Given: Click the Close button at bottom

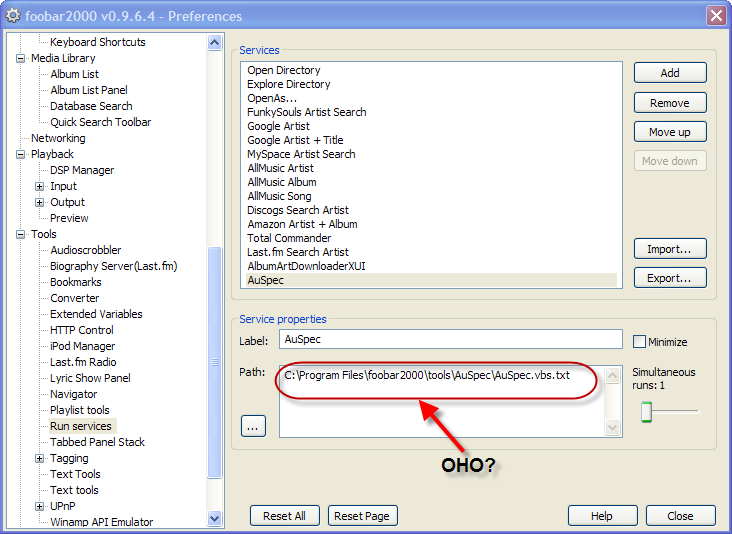Looking at the screenshot, I should [681, 516].
